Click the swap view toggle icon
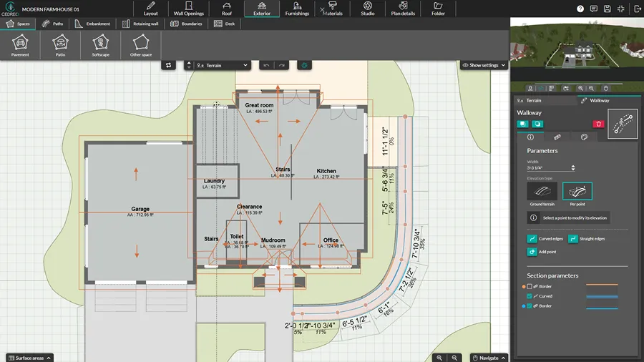Viewport: 644px width, 362px height. pos(168,65)
